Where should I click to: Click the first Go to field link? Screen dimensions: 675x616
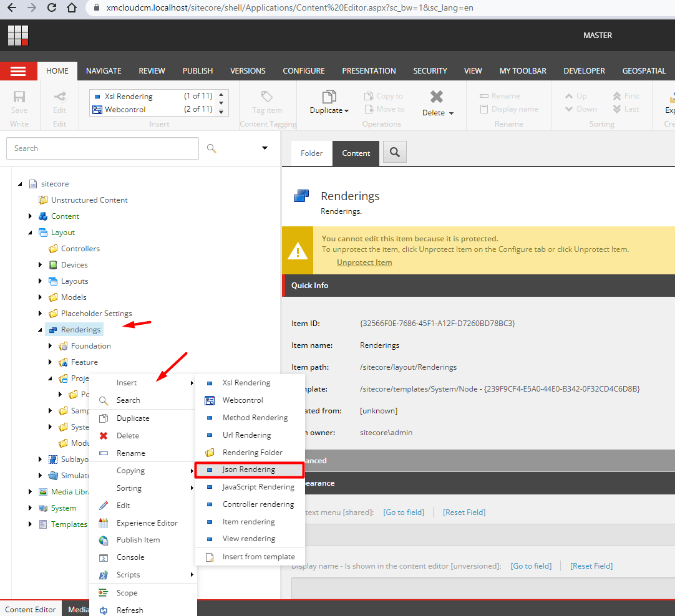click(403, 513)
